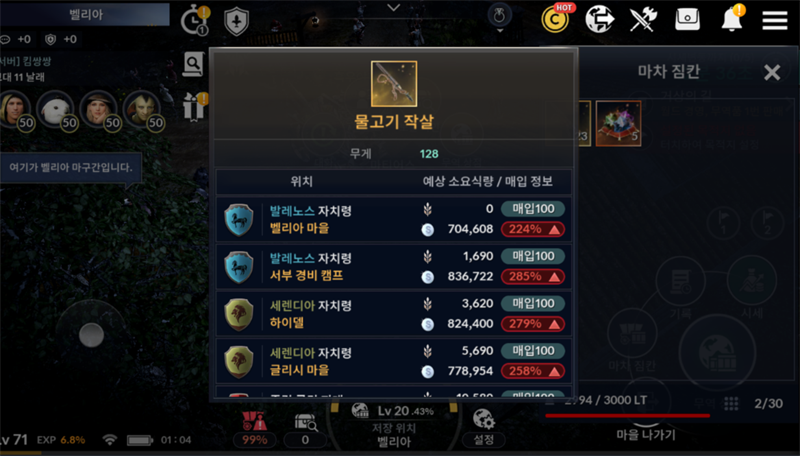Open the notification bell
The image size is (800, 456).
coord(732,19)
